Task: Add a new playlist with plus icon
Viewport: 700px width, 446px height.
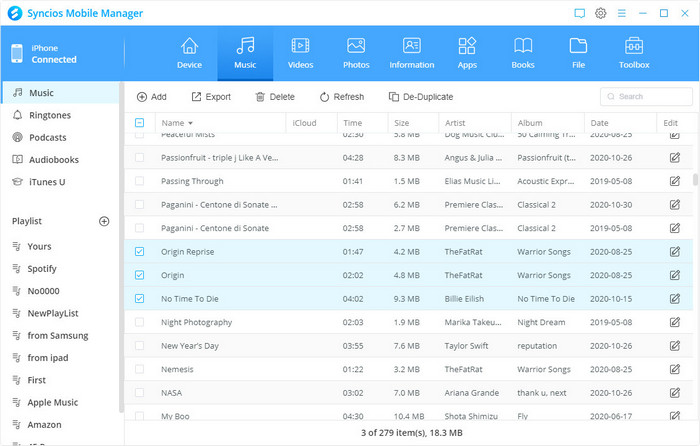Action: pyautogui.click(x=104, y=221)
